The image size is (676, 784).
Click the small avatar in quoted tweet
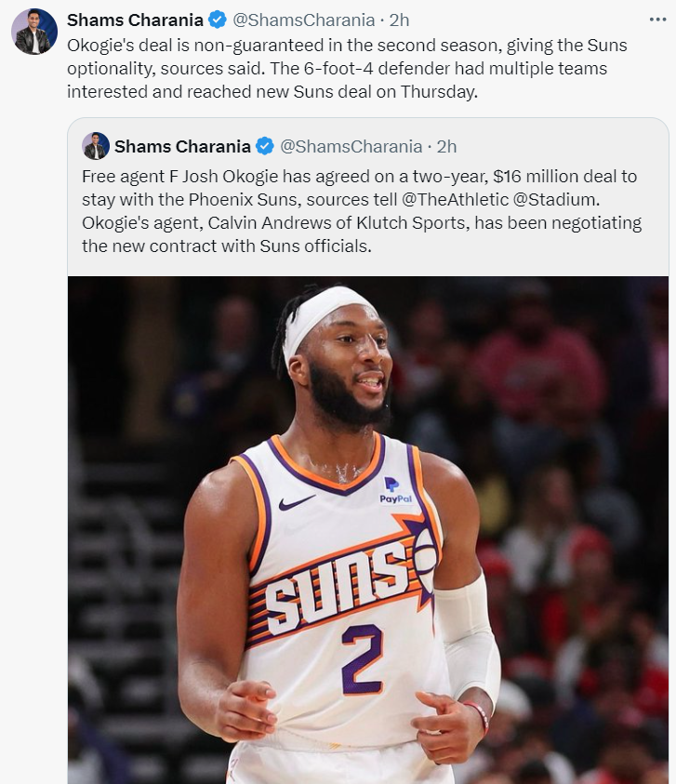[96, 146]
